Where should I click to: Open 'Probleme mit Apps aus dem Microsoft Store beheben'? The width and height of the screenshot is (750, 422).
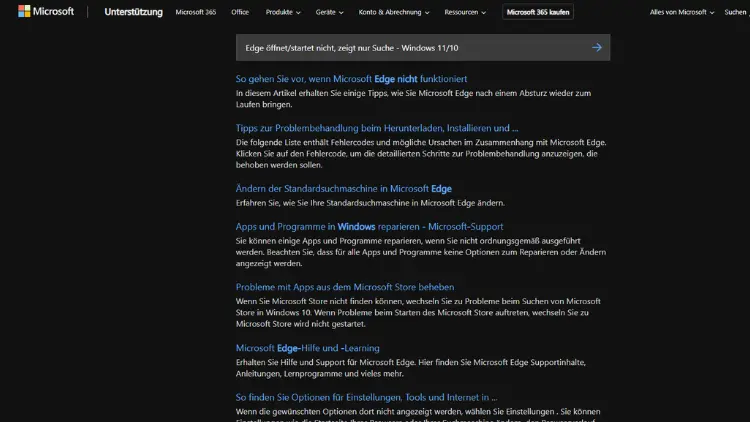tap(345, 287)
